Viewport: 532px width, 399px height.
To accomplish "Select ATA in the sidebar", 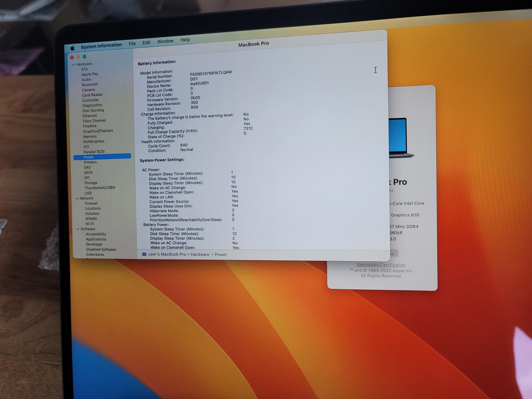I will (x=85, y=69).
